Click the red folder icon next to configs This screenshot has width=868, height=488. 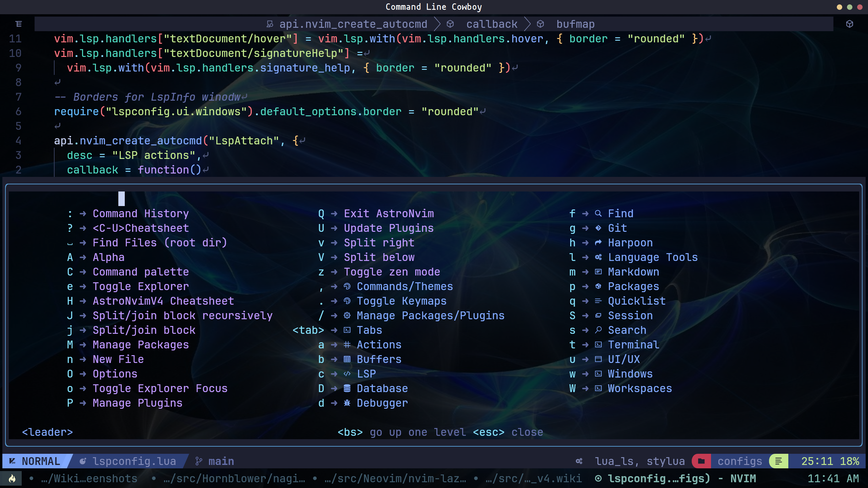(x=701, y=461)
